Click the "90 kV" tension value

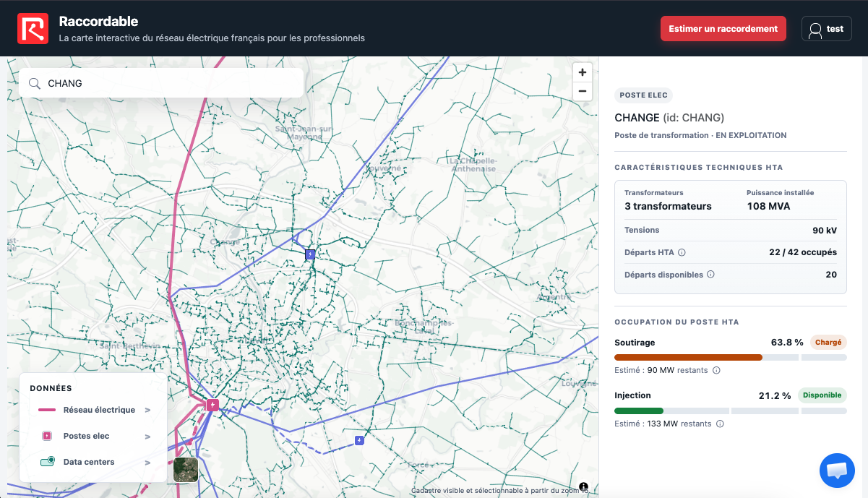pyautogui.click(x=825, y=231)
